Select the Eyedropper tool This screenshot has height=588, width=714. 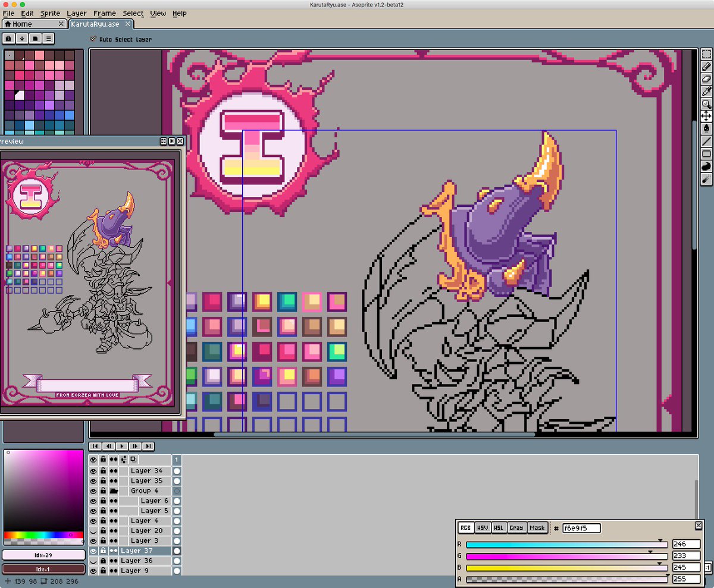point(706,92)
